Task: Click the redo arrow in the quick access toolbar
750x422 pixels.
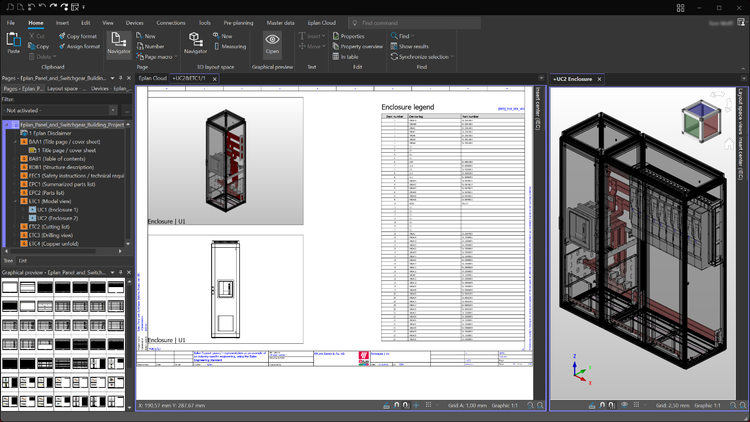Action: (53, 7)
